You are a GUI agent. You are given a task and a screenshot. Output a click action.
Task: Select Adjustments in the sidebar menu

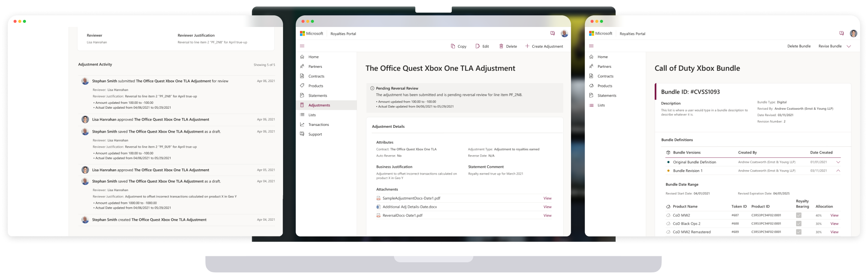click(x=319, y=105)
